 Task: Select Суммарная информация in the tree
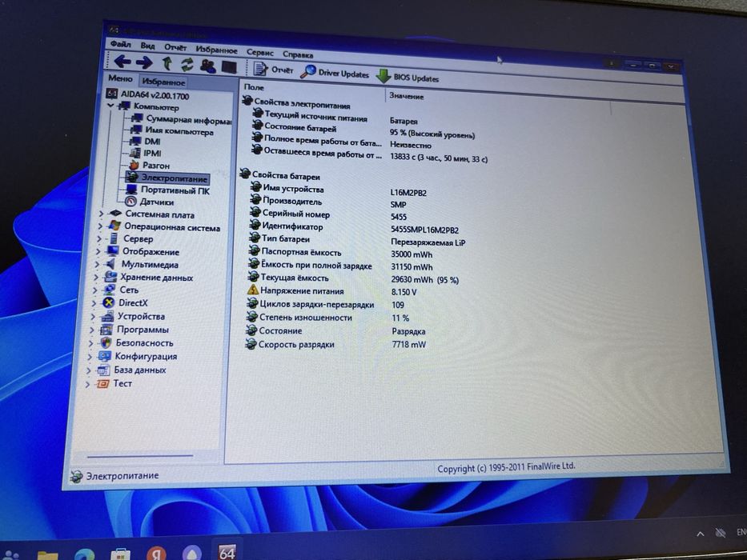point(182,119)
